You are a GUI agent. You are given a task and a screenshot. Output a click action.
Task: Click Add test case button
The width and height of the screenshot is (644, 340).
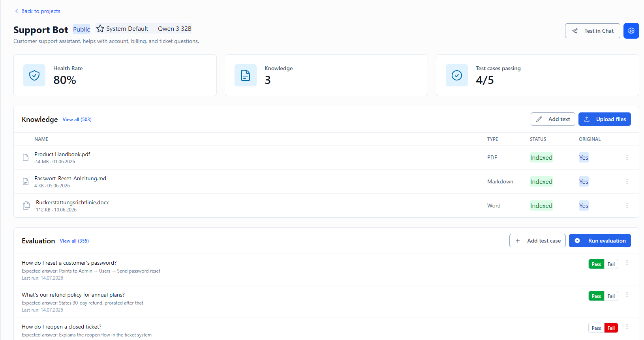click(x=537, y=241)
